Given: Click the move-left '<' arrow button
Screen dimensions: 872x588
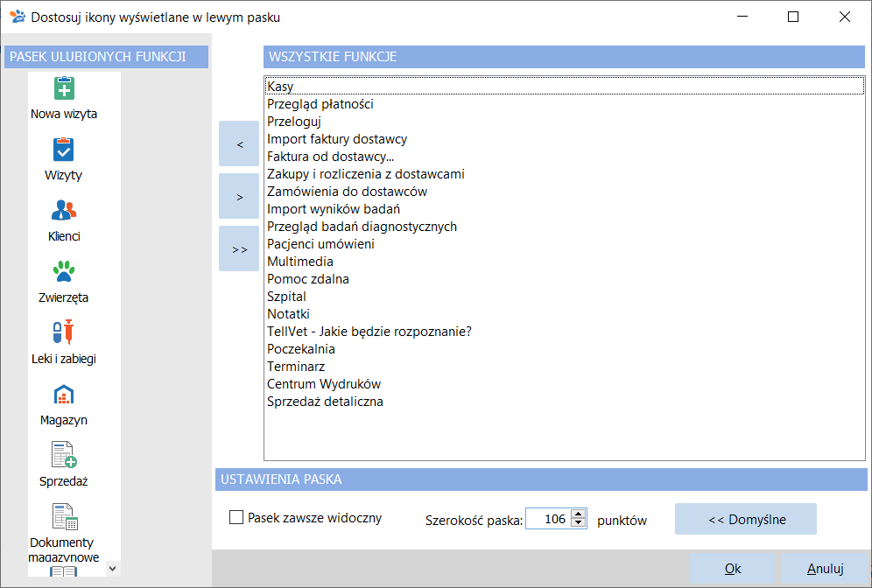Looking at the screenshot, I should [x=239, y=143].
